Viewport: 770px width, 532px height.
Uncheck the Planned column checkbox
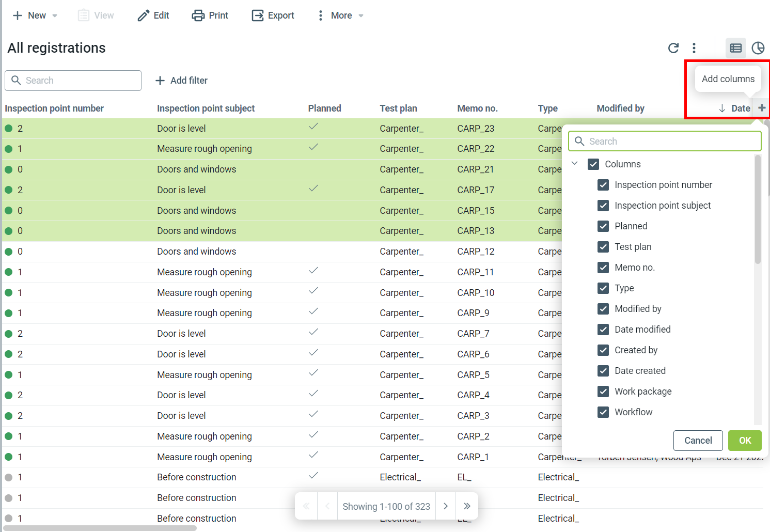coord(603,226)
